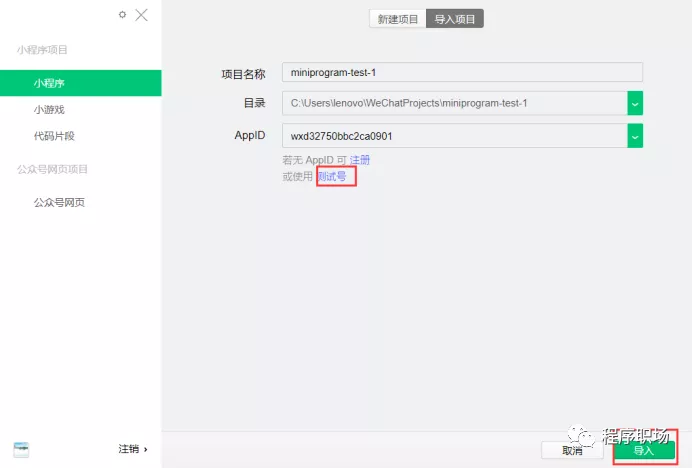Select 公众号网页 in the sidebar

click(59, 203)
